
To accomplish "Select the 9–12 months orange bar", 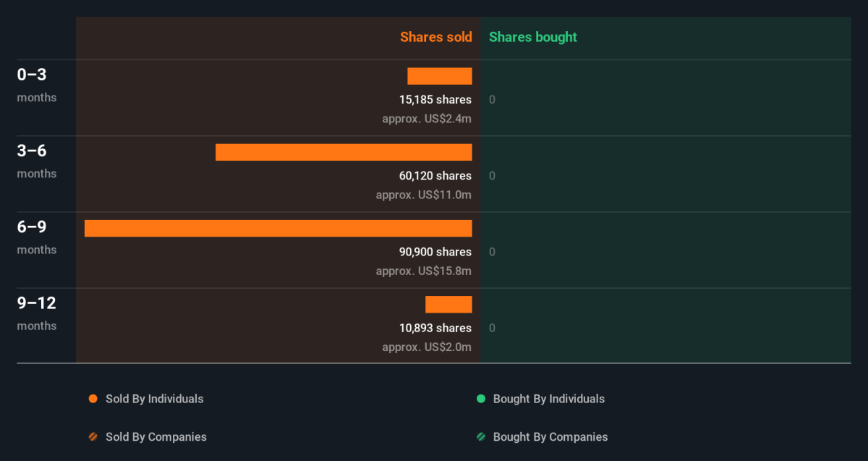I will [448, 304].
